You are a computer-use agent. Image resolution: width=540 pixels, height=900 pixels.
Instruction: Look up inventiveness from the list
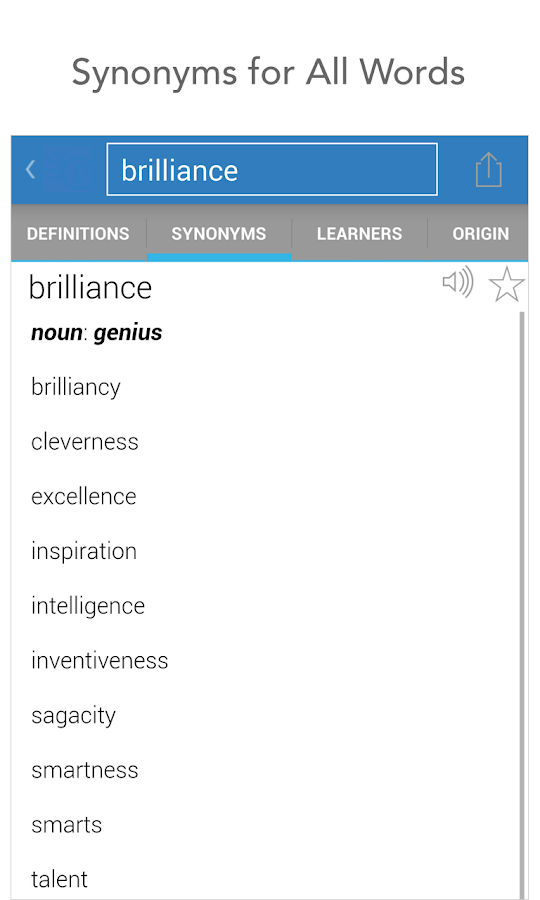click(x=99, y=660)
